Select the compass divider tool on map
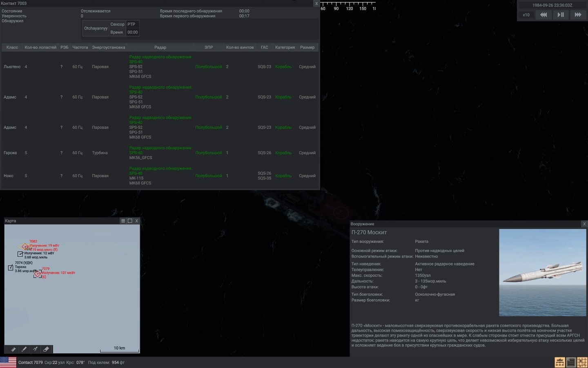The image size is (588, 368). (x=35, y=349)
